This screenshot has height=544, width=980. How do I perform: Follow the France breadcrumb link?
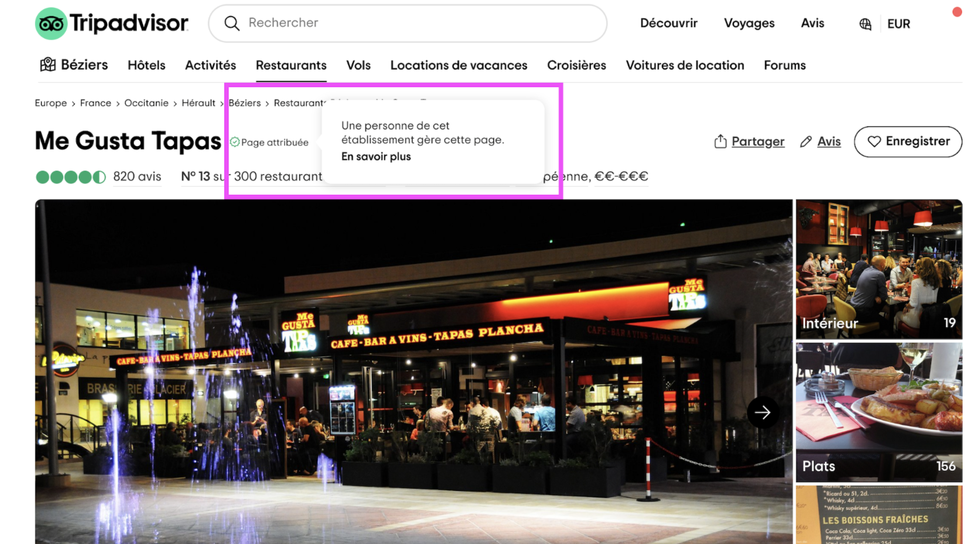coord(95,103)
